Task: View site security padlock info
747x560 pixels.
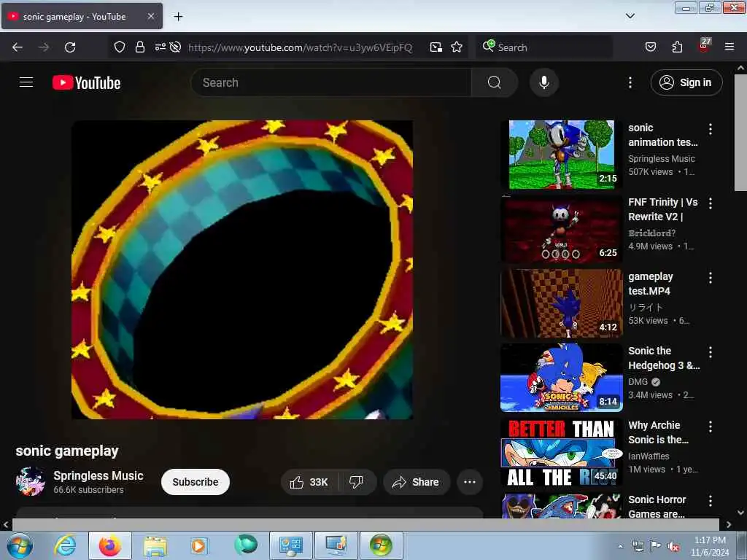Action: [139, 47]
